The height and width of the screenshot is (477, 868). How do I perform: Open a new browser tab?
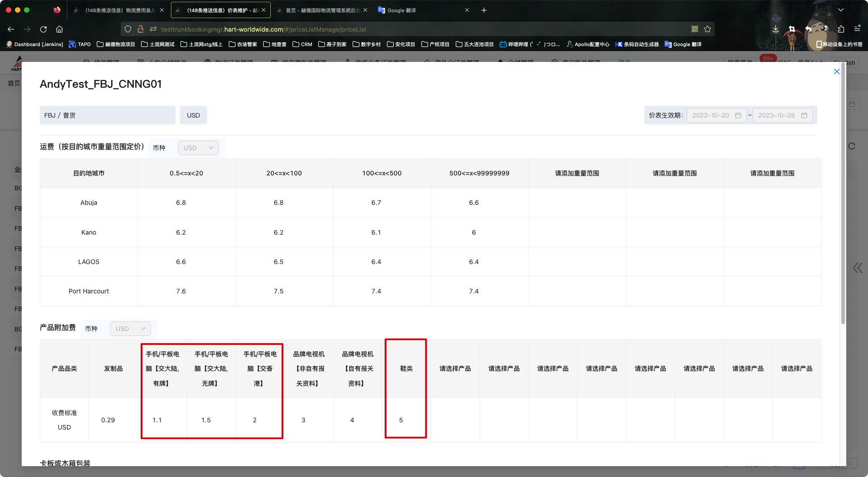coord(484,10)
